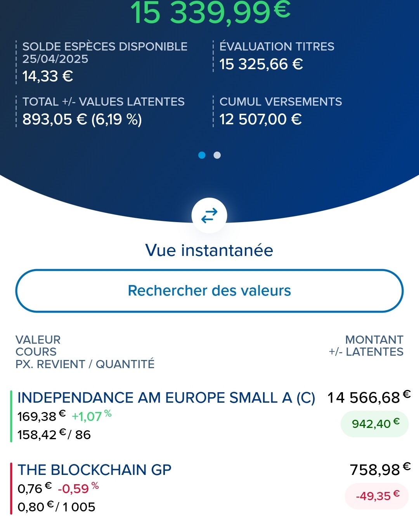The width and height of the screenshot is (419, 532).
Task: Tap the -0,59 % daily variation figure
Action: [78, 488]
